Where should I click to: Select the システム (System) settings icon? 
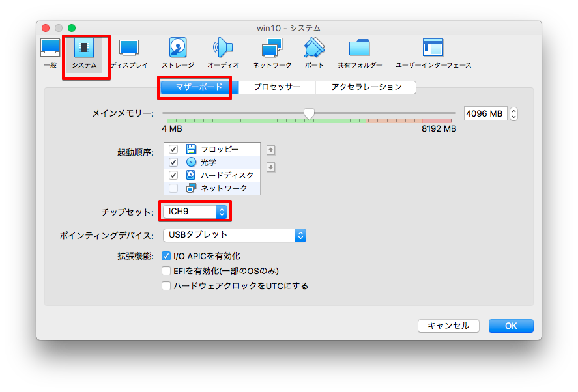(85, 54)
